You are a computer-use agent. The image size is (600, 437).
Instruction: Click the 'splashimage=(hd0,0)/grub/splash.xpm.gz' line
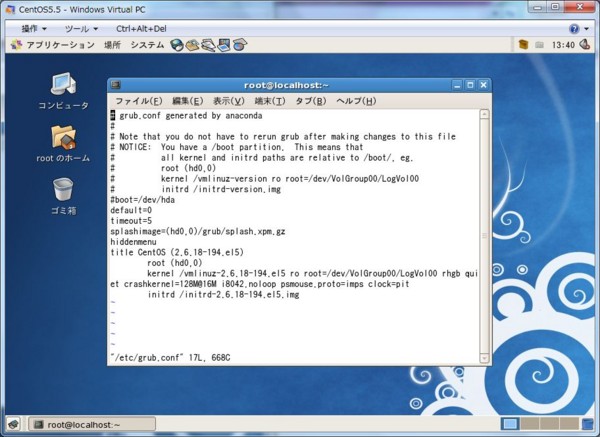(x=197, y=231)
